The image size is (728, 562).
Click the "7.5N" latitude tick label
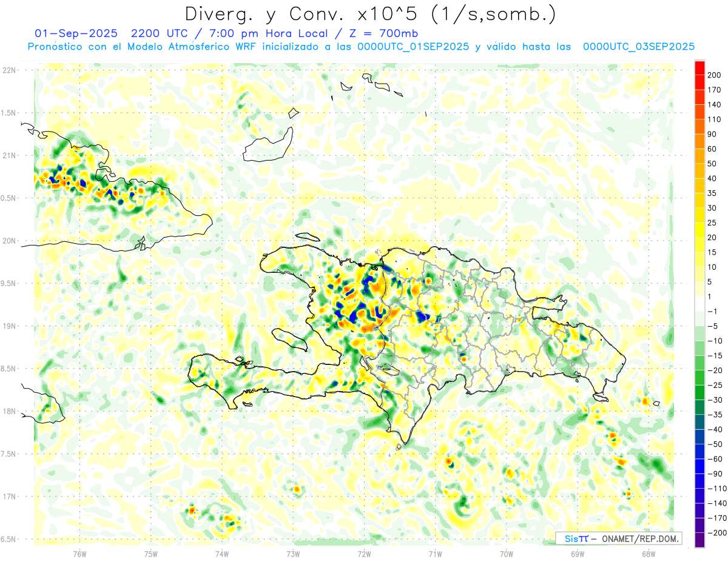point(8,454)
